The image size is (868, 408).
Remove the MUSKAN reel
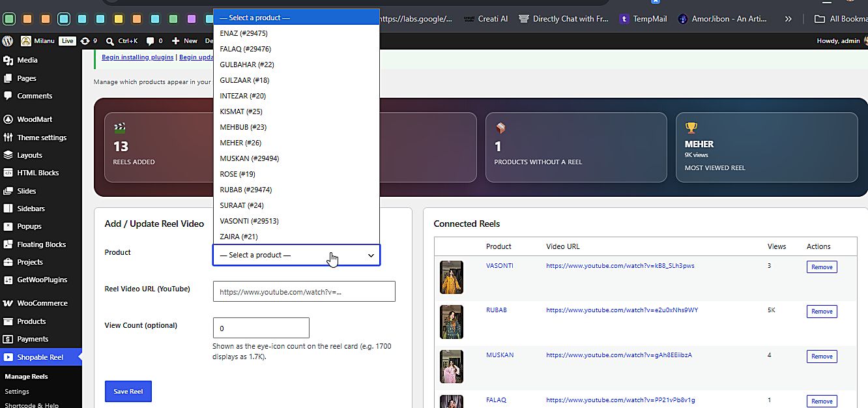(x=822, y=357)
